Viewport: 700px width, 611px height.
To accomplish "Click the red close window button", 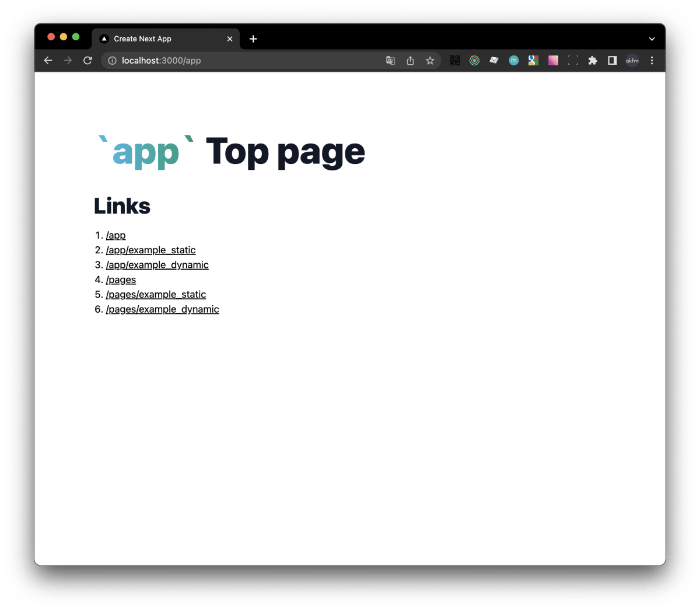I will tap(51, 37).
